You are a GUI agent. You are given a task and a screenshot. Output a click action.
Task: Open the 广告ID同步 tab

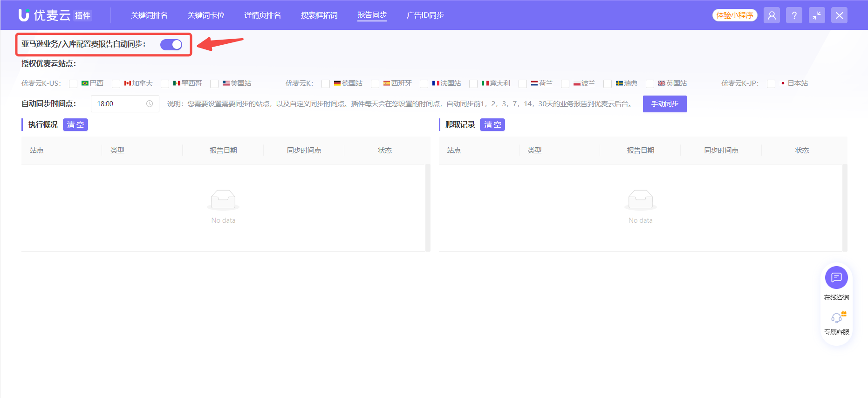[425, 15]
